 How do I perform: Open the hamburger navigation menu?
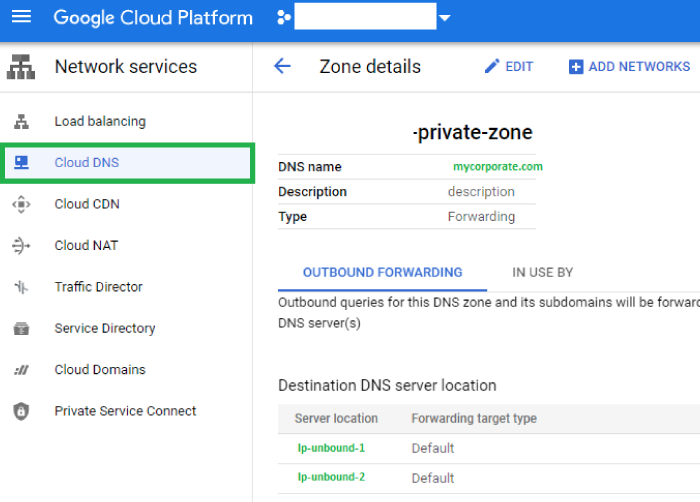(21, 18)
